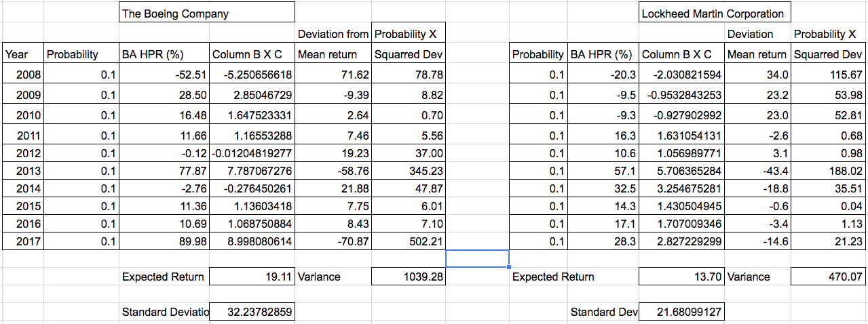
Task: Select year cell 2008
Action: coord(22,75)
